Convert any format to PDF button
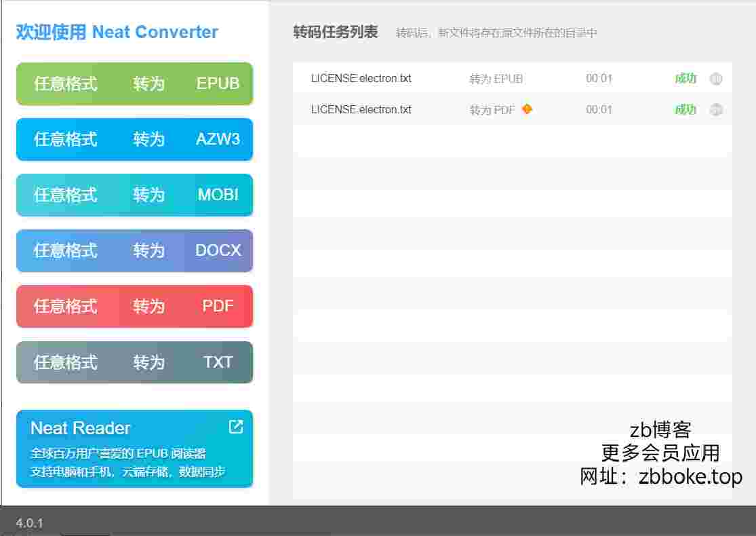The width and height of the screenshot is (756, 536). (x=134, y=307)
